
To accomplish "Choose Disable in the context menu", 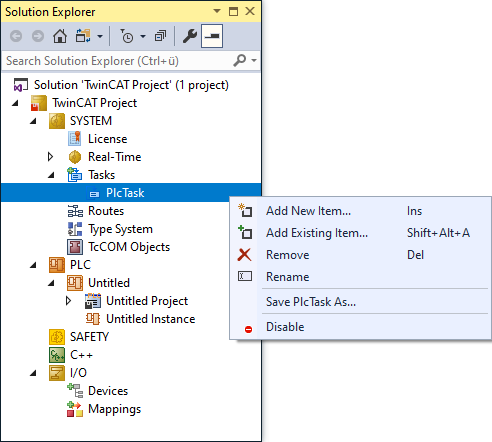I will 360,327.
